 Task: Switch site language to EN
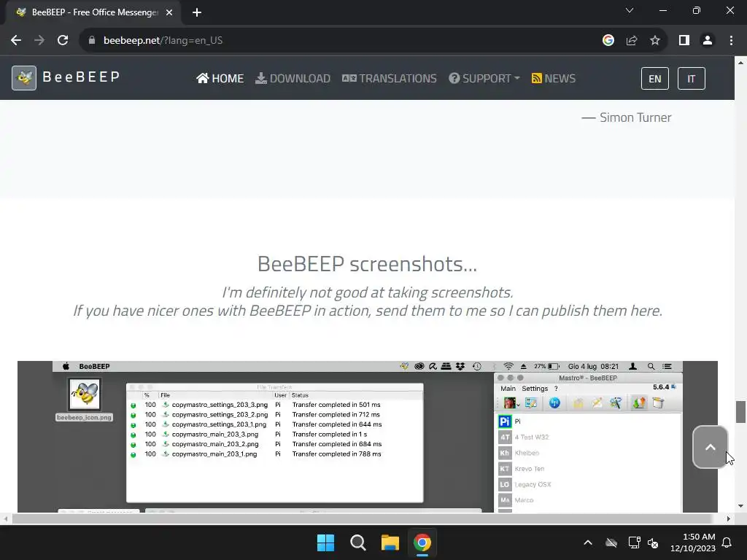point(655,79)
